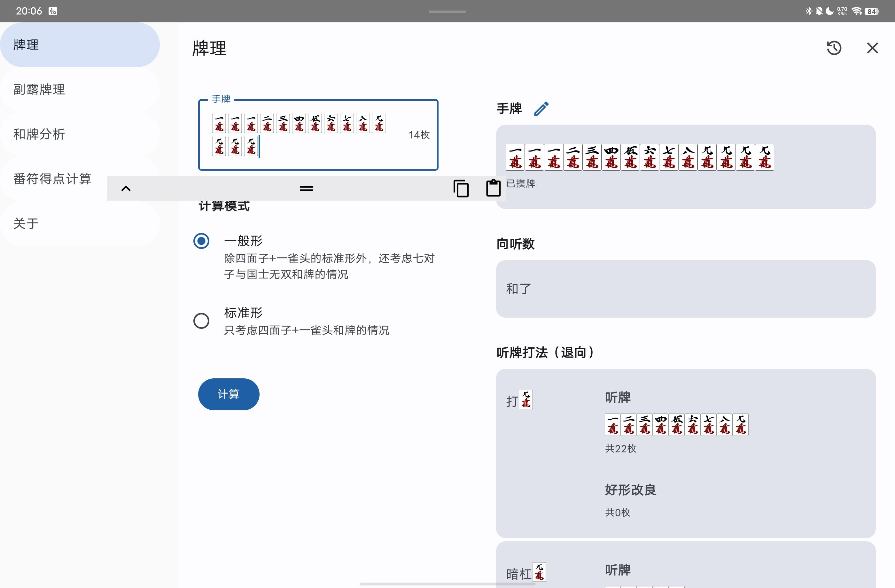The height and width of the screenshot is (588, 895).
Task: Click the 共22枚 count text
Action: (620, 449)
